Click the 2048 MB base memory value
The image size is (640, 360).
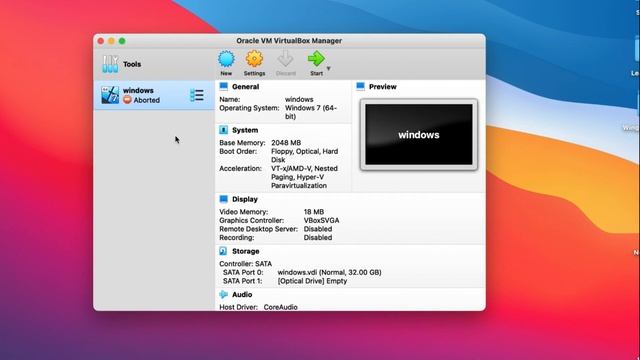pyautogui.click(x=286, y=142)
